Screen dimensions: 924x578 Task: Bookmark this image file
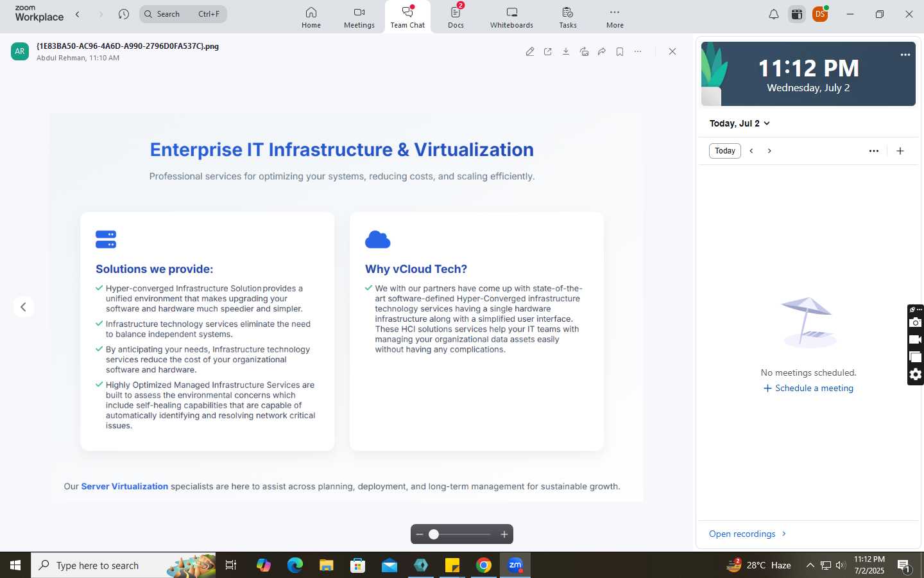(620, 51)
